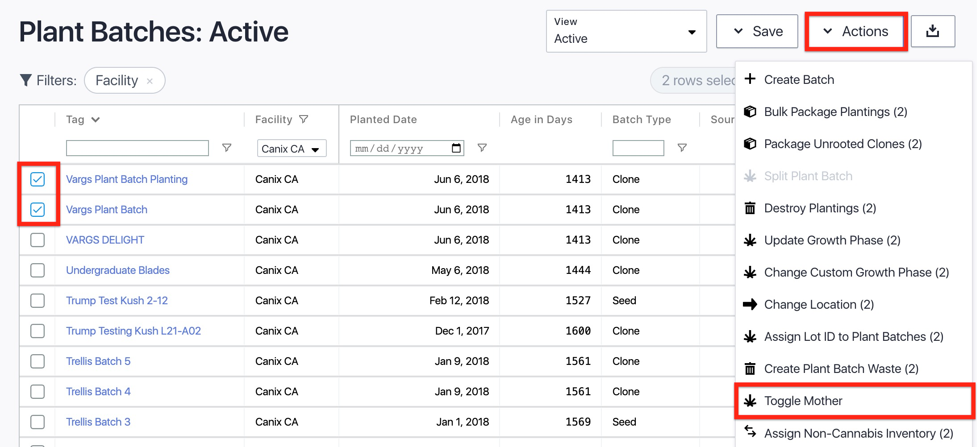Screen dimensions: 980x447
Task: Click the Facility column header filter icon
Action: [304, 120]
